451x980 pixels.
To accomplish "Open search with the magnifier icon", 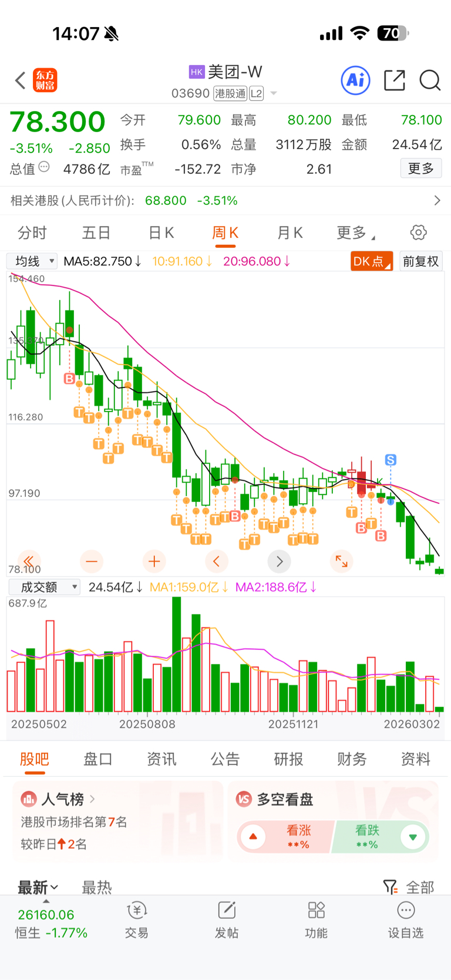I will pos(430,80).
